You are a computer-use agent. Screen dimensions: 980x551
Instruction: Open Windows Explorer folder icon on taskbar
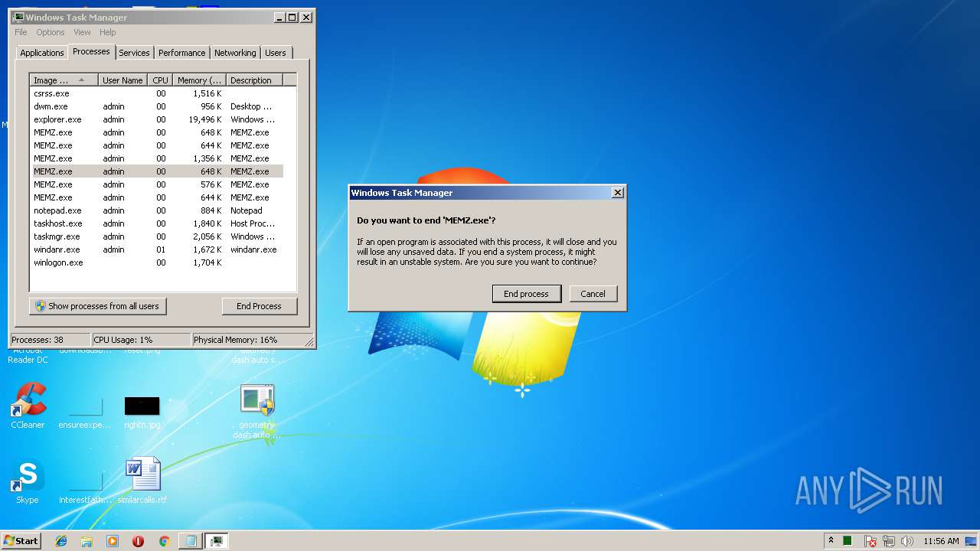tap(87, 541)
